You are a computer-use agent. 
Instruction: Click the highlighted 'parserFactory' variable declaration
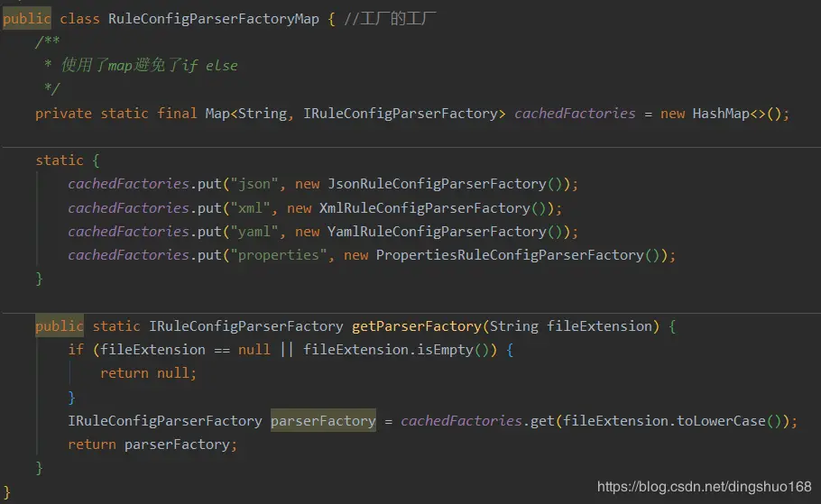click(x=323, y=420)
